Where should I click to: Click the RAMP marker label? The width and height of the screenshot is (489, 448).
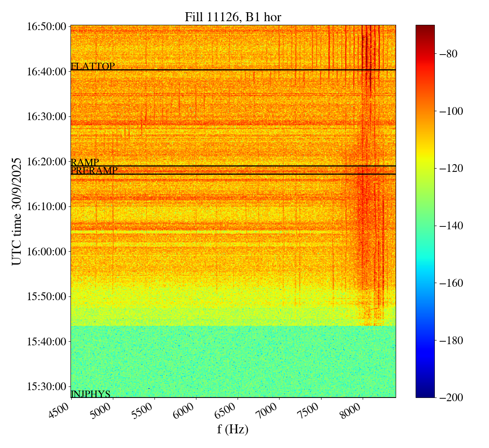(x=85, y=162)
